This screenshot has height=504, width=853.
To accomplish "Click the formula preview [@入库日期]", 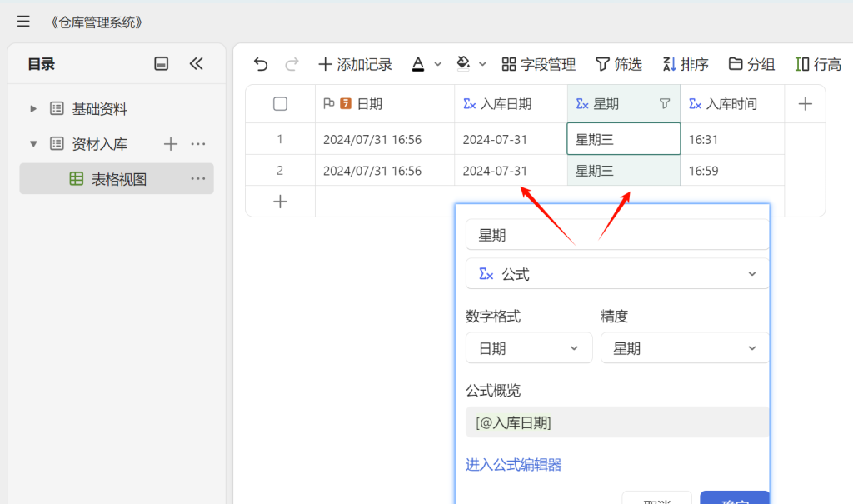I will (617, 422).
